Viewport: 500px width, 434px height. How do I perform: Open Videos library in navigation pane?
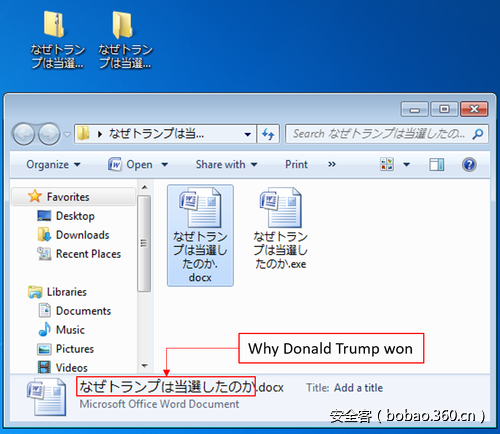(x=72, y=368)
